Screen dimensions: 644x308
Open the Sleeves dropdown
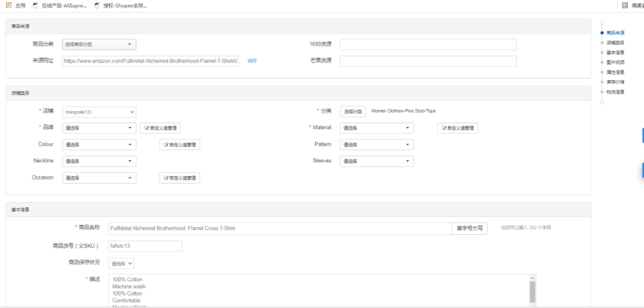tap(377, 161)
